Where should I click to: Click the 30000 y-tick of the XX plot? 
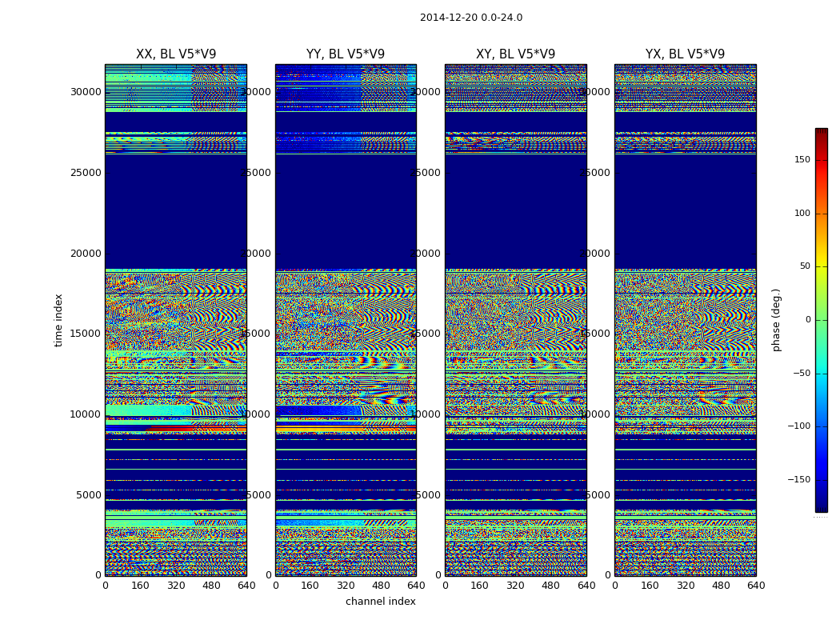(x=86, y=91)
